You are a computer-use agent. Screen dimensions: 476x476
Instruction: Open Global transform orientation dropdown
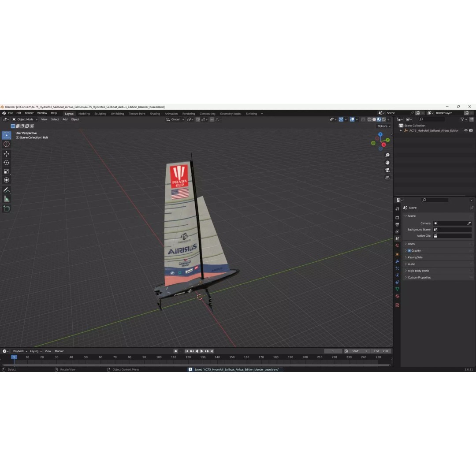coord(175,119)
